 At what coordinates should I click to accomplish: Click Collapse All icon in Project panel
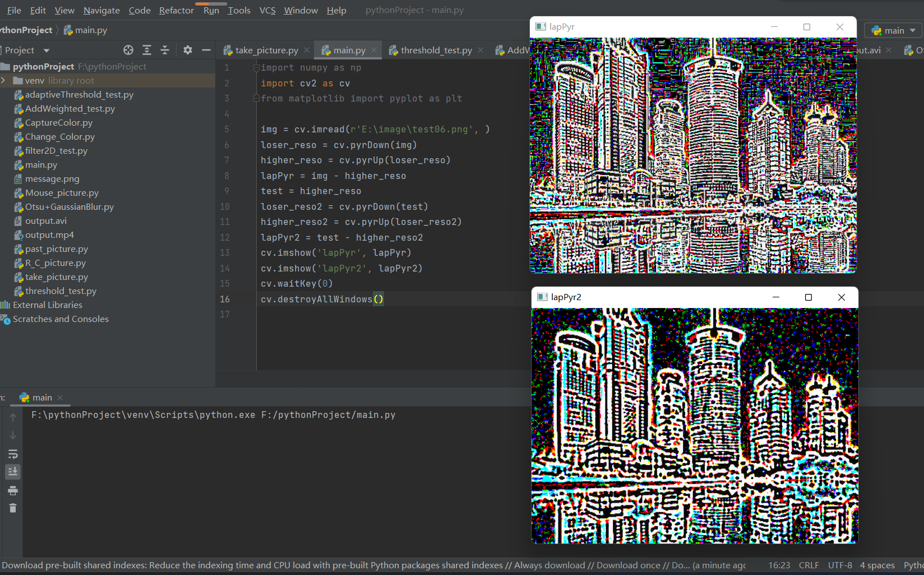pos(165,50)
